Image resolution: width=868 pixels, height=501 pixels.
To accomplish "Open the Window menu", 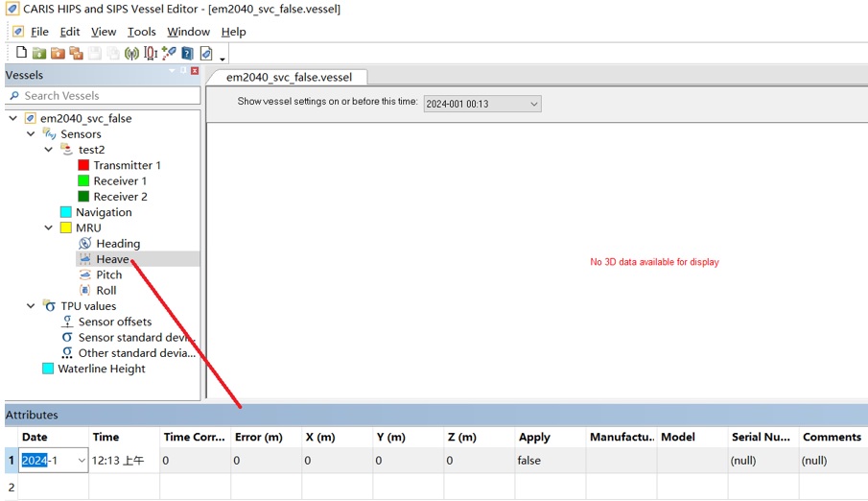I will [x=189, y=32].
